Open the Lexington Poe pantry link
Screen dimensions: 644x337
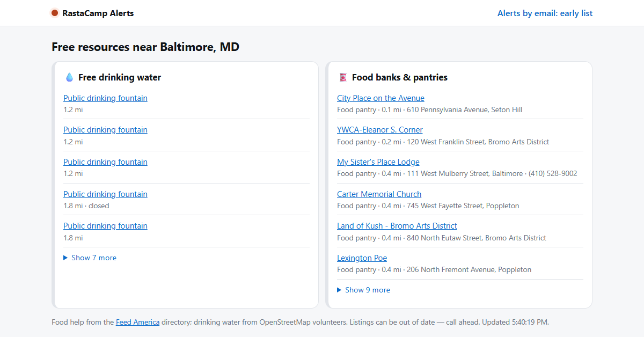(x=362, y=258)
